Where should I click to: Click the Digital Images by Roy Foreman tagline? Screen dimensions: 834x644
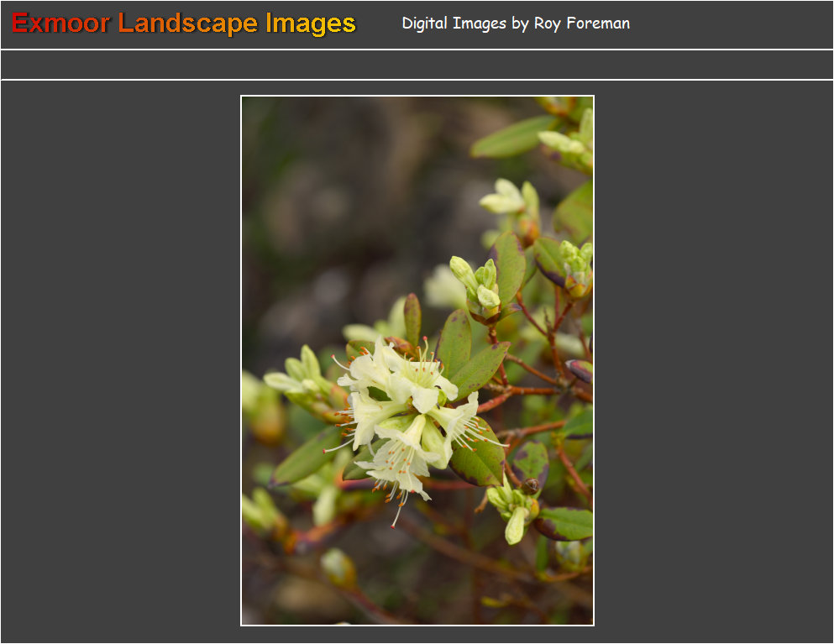click(x=516, y=24)
